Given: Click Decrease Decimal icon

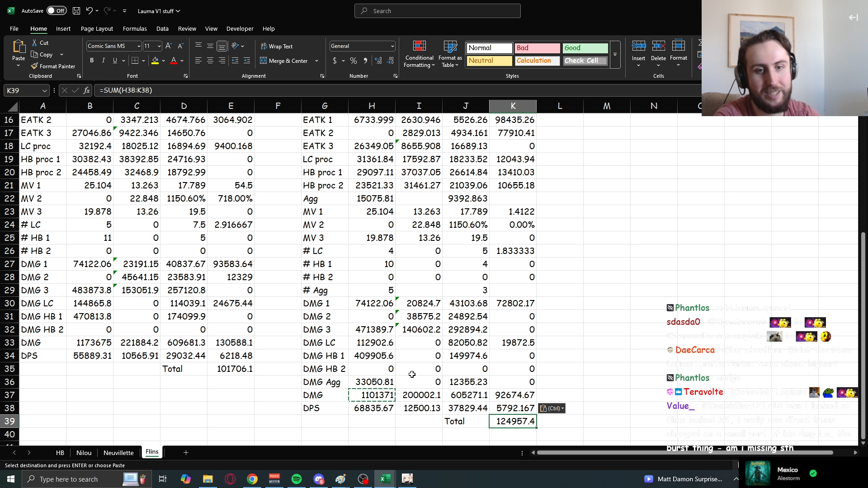Looking at the screenshot, I should (x=390, y=61).
